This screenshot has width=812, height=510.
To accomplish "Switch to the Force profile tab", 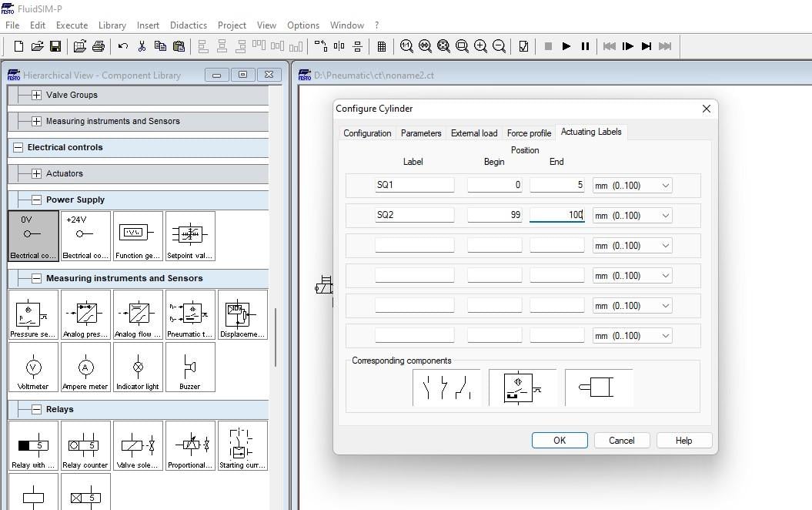I will [529, 132].
